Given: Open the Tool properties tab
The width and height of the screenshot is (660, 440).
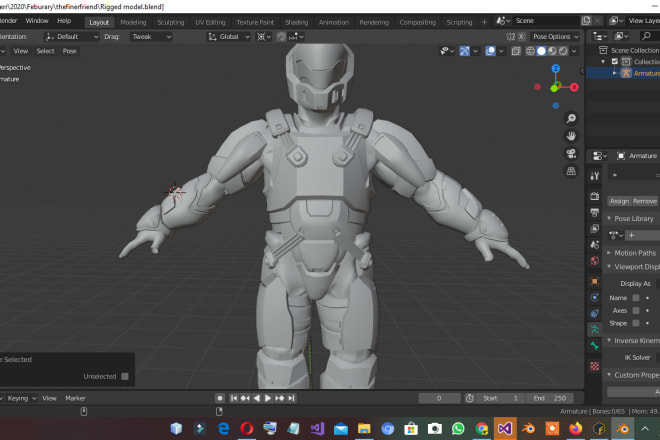Looking at the screenshot, I should coord(594,176).
